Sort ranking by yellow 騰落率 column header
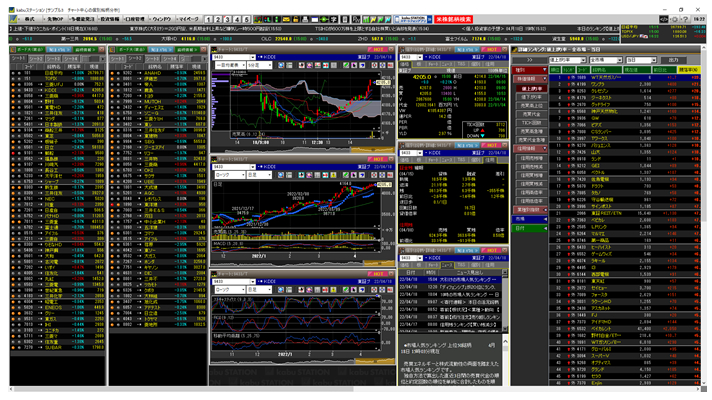This screenshot has height=400, width=712. [x=688, y=70]
